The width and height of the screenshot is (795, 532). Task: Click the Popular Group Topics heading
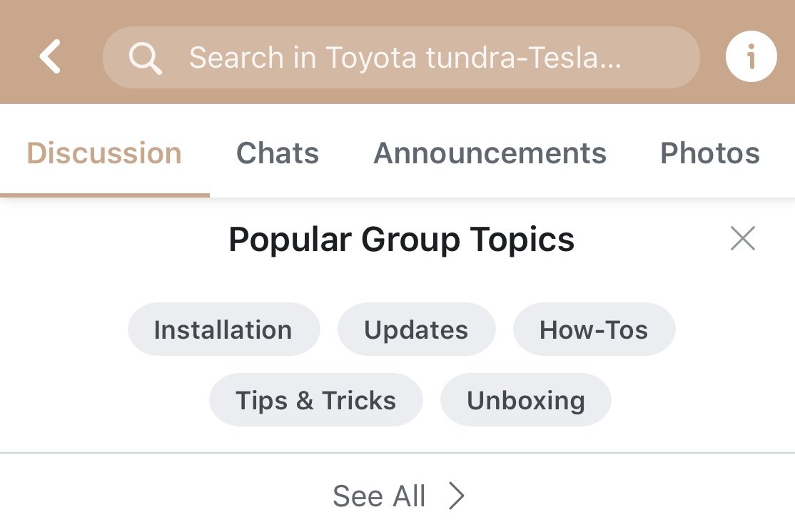(402, 239)
